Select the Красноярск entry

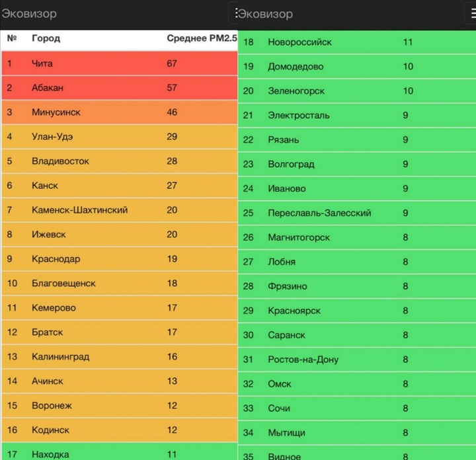point(357,311)
